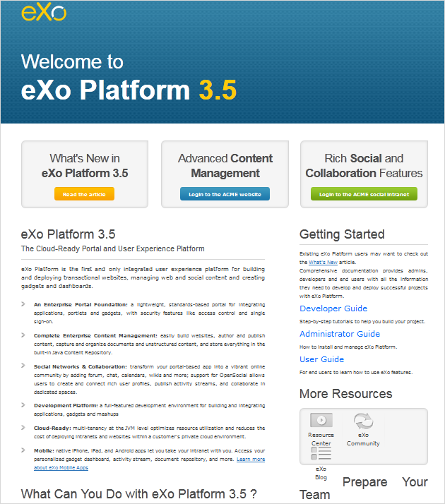Click the Development Platform bullet arrow
This screenshot has width=445, height=504.
tap(23, 405)
